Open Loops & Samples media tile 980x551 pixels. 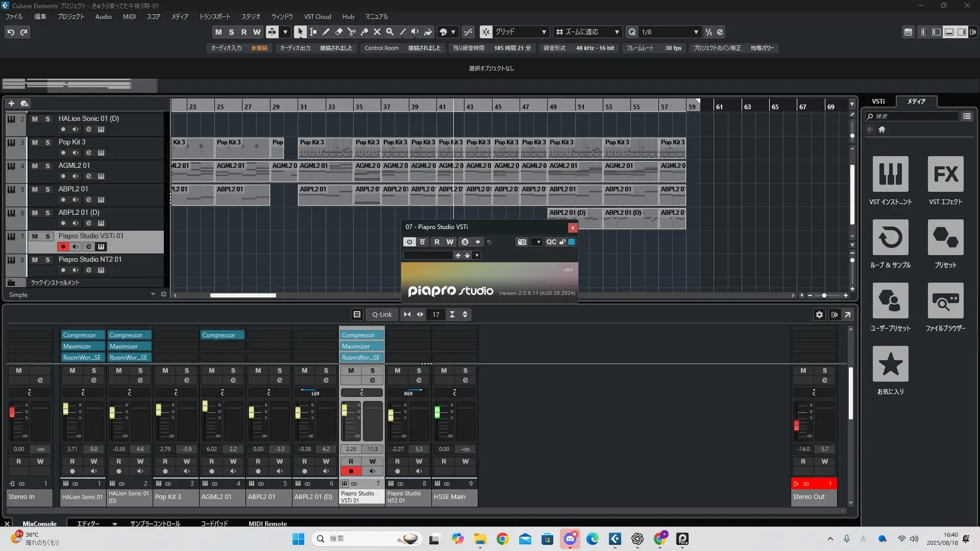click(x=890, y=238)
